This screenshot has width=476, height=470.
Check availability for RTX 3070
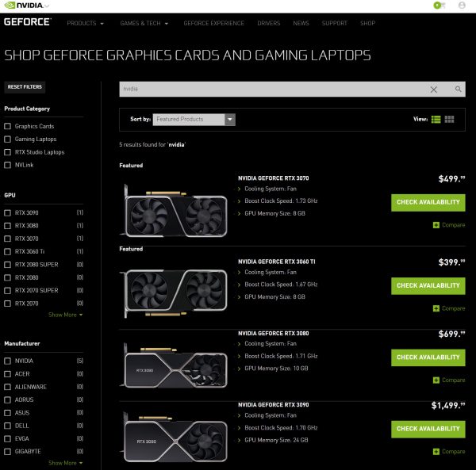(428, 203)
